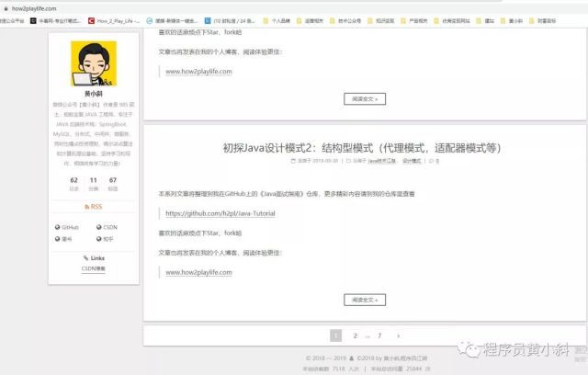The image size is (588, 375).
Task: Click the 黄小斜 cartoon avatar image
Action: [94, 63]
